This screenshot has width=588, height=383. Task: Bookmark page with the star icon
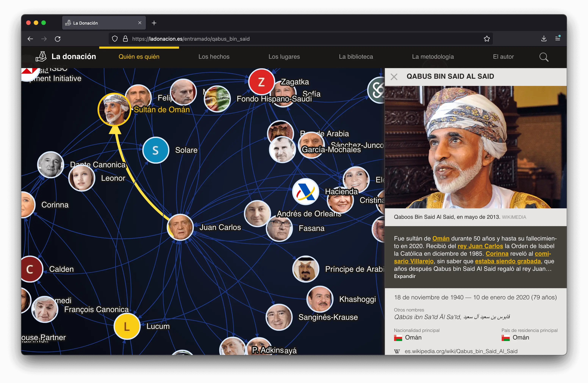pyautogui.click(x=486, y=39)
